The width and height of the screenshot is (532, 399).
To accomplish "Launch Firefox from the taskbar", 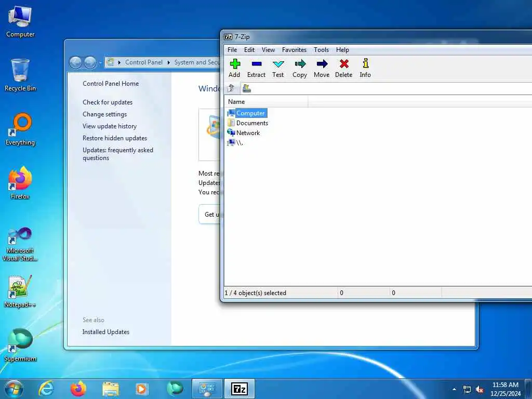I will click(78, 389).
